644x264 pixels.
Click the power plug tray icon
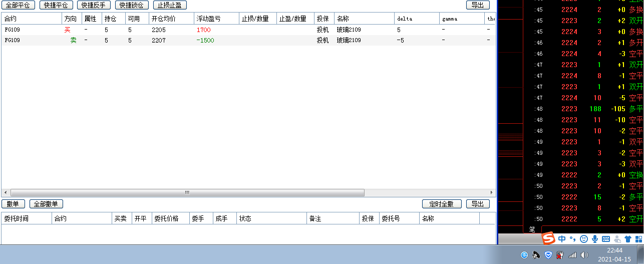pos(560,255)
